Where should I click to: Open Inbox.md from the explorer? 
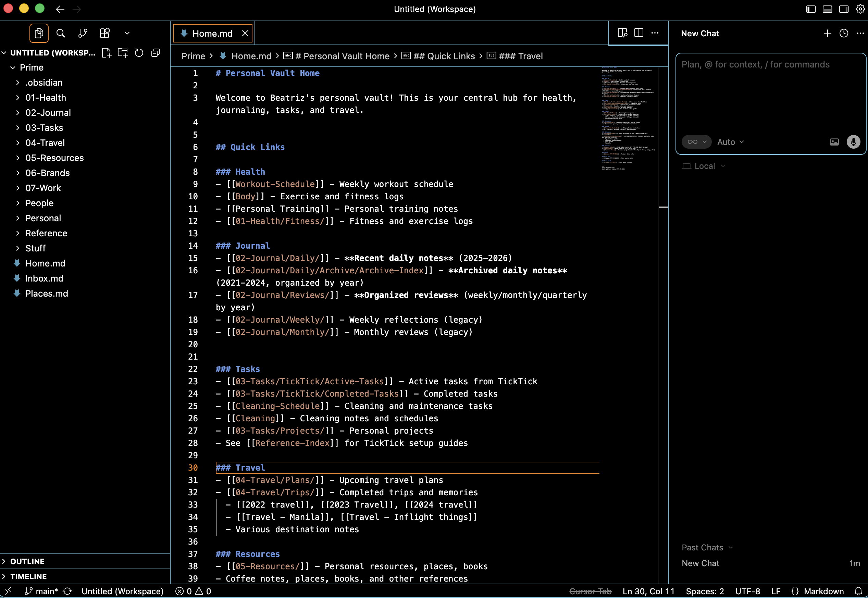[x=44, y=278]
